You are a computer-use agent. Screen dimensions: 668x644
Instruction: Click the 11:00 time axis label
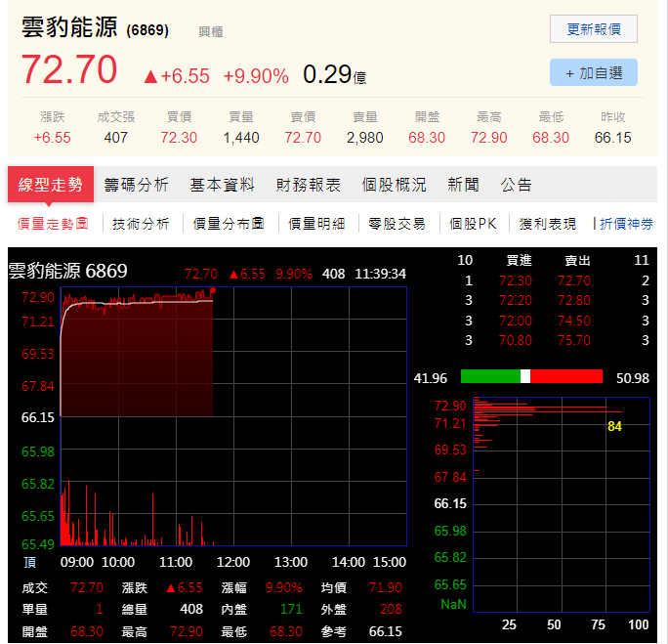point(176,562)
